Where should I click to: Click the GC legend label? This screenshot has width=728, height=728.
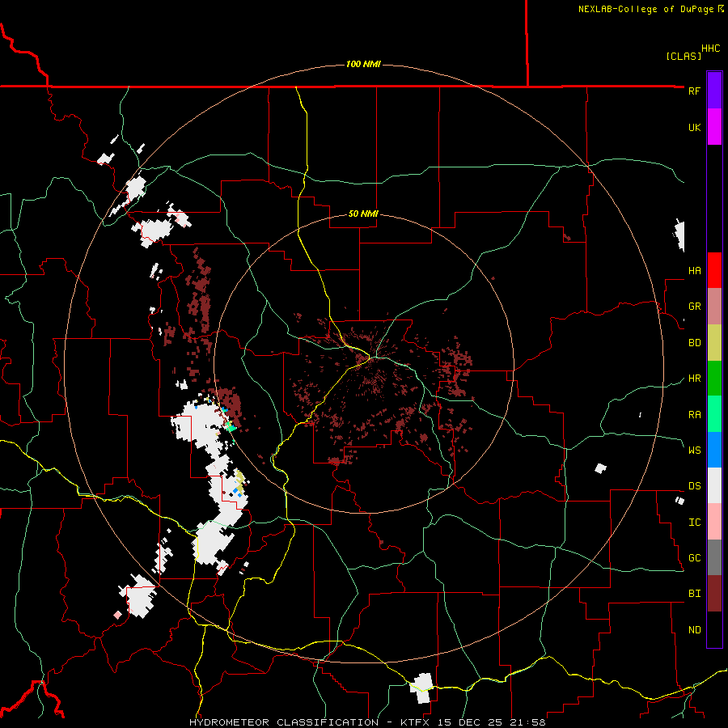click(x=695, y=558)
